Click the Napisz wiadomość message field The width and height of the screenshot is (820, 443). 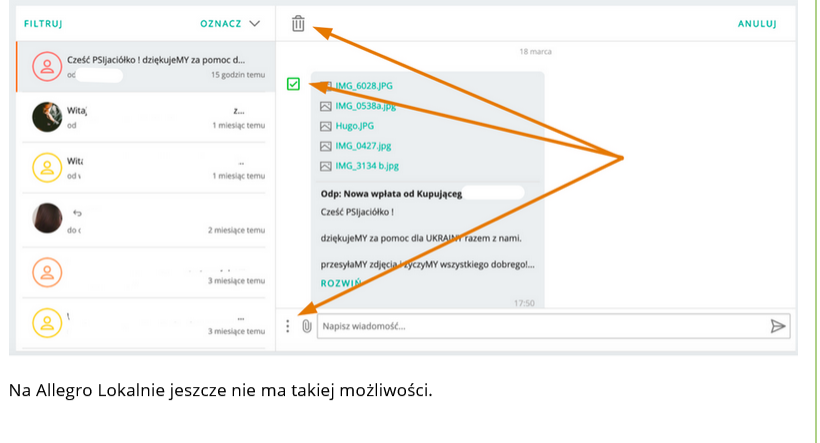coord(540,326)
